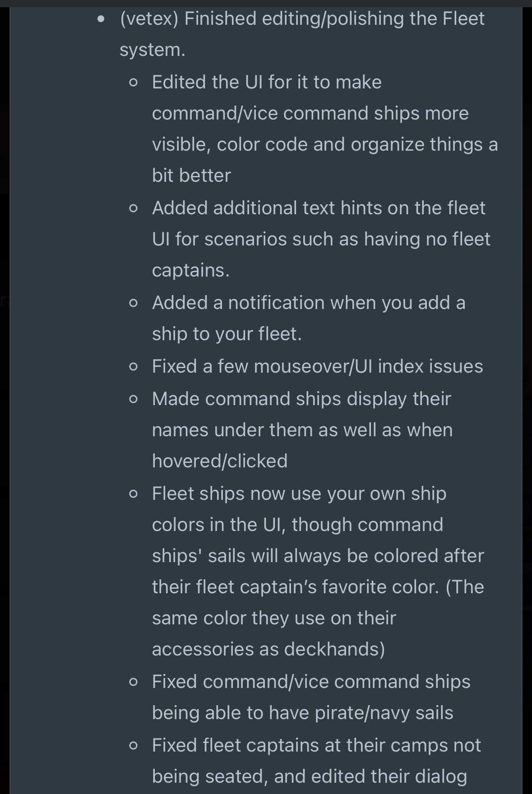Click the bullet beside "Made command ships display"

[133, 400]
